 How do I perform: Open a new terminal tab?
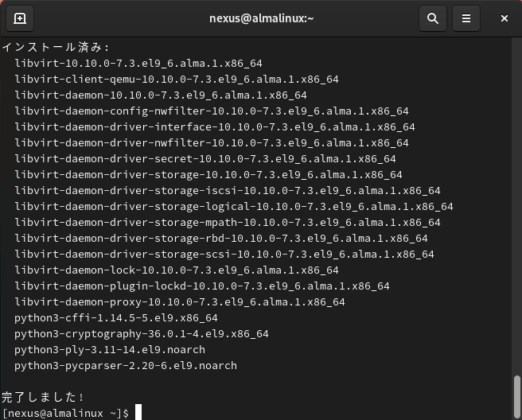[20, 18]
